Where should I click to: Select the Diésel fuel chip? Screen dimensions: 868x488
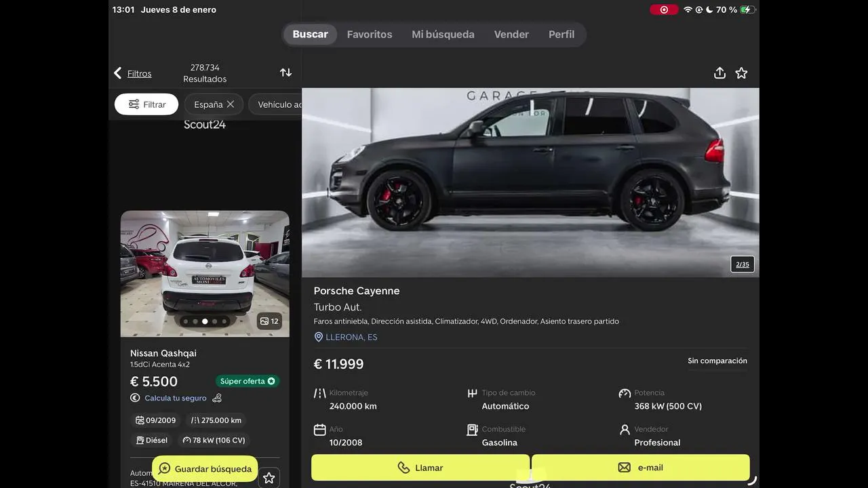click(x=151, y=440)
